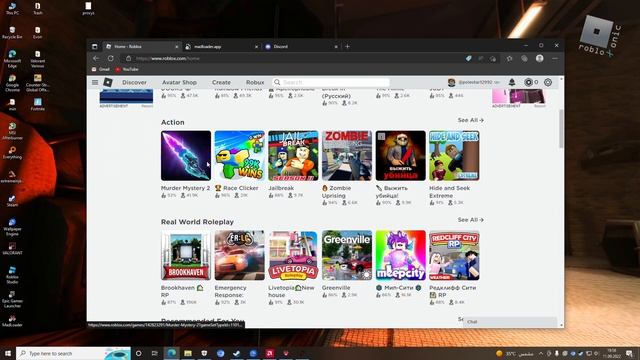This screenshot has width=640, height=360.
Task: Select MSI Afterburner desktop icon
Action: (x=12, y=131)
